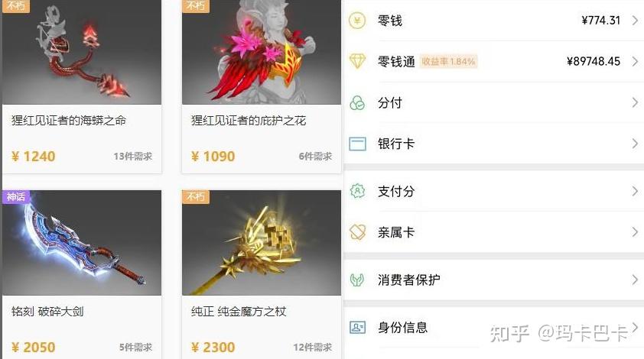This screenshot has width=644, height=359.
Task: Tap the 零钱 yuan coin icon
Action: (357, 20)
